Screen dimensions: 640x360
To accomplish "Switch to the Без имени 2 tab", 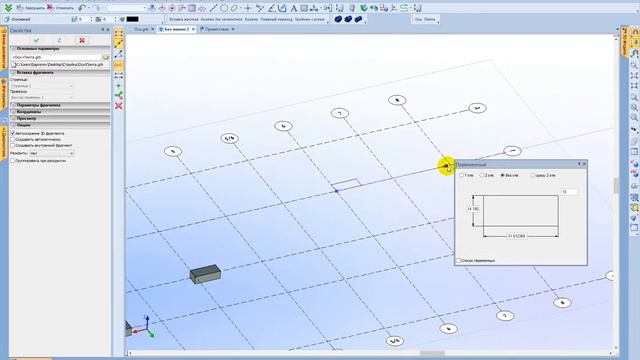I will coord(177,29).
